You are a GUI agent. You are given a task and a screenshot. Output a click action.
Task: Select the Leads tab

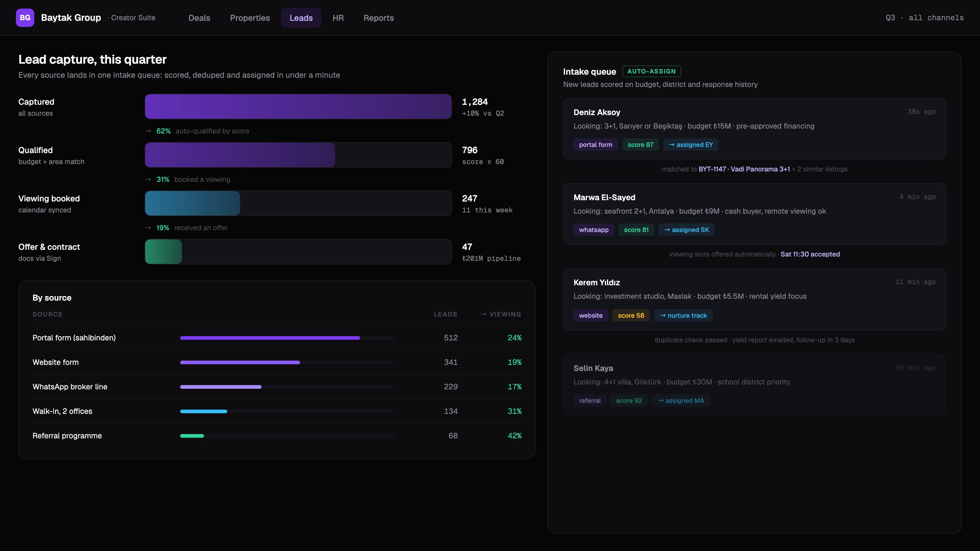click(x=301, y=18)
